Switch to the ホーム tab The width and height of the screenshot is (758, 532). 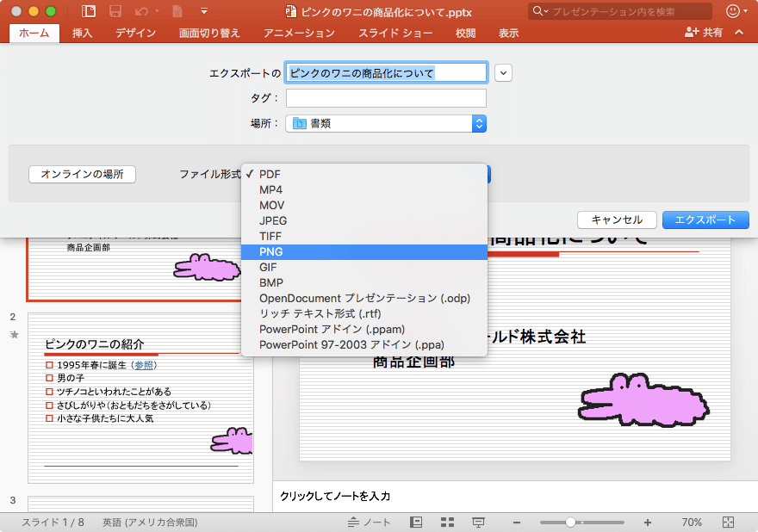34,33
